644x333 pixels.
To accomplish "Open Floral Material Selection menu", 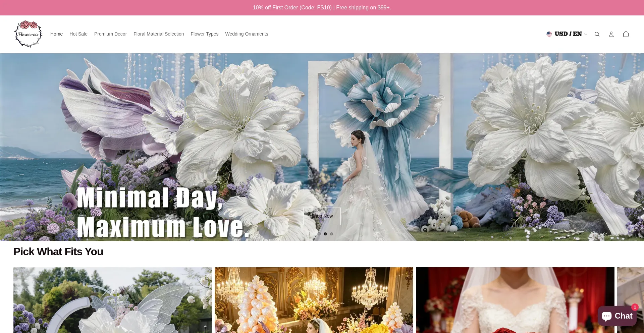I will pyautogui.click(x=159, y=34).
